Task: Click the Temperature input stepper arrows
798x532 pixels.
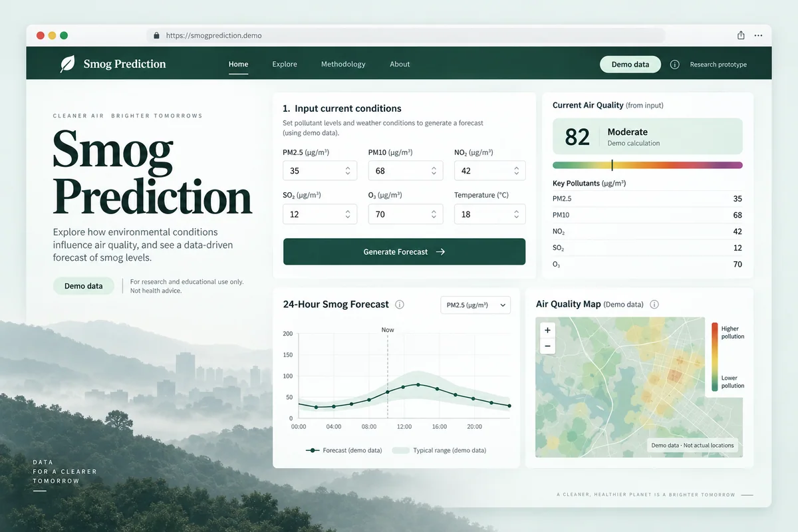Action: click(517, 214)
